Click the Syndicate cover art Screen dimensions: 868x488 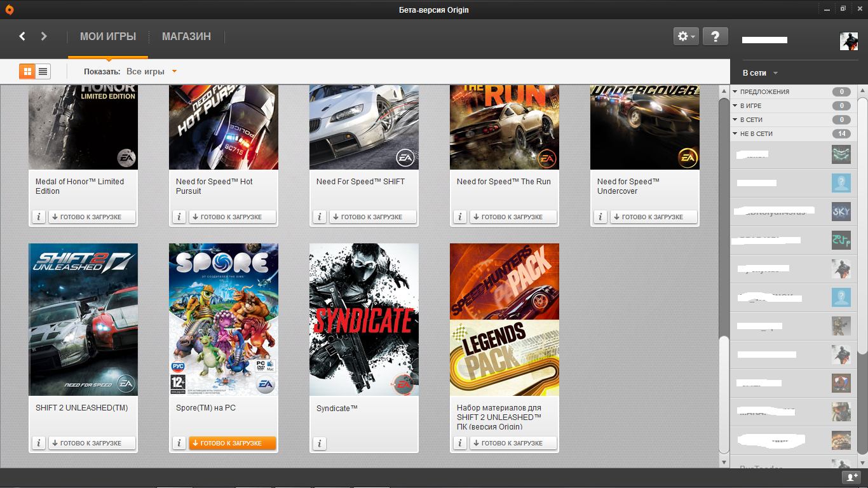click(364, 320)
